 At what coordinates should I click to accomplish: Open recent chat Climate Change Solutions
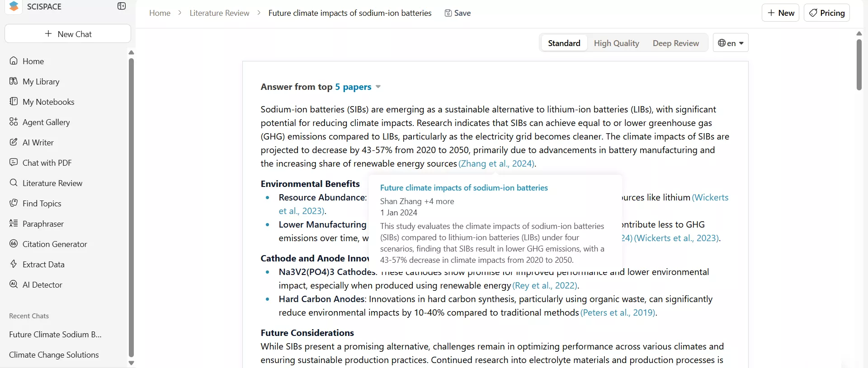tap(54, 354)
